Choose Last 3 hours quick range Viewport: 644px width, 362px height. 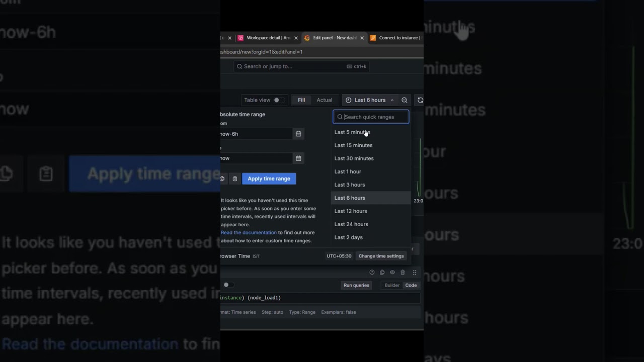[371, 185]
